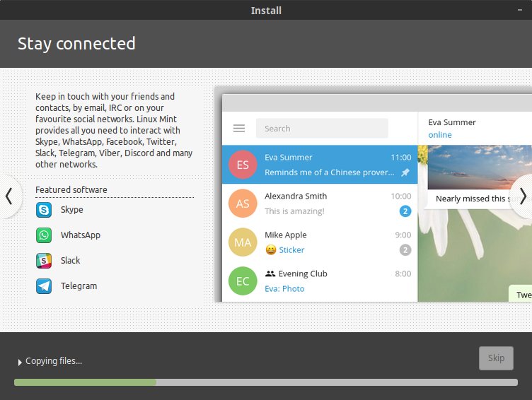
Task: Select Evening Club conversation name
Action: pyautogui.click(x=303, y=273)
